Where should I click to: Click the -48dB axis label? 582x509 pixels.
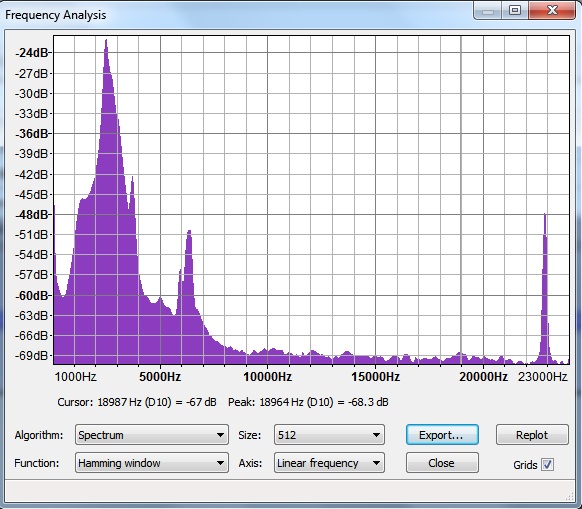pos(32,215)
